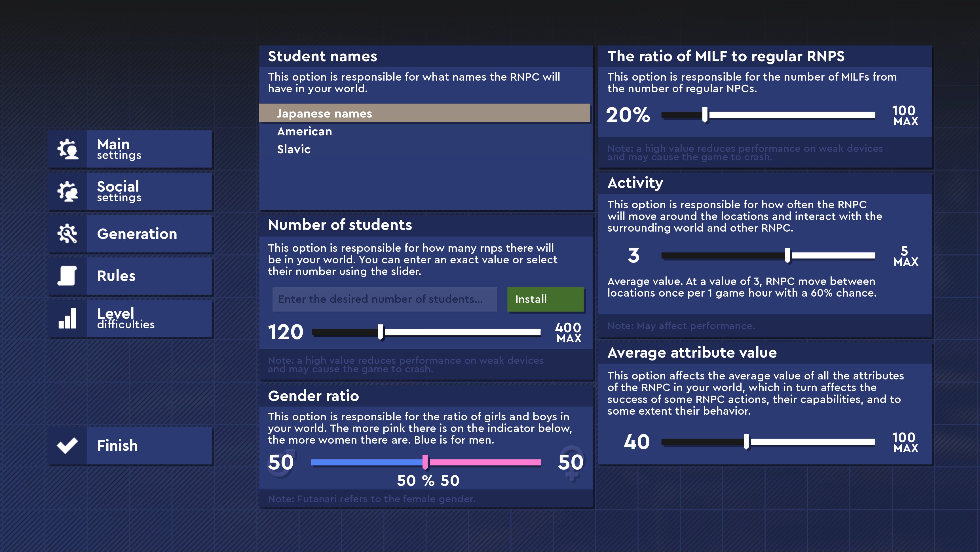Click the Level difficulties bar chart icon

[x=67, y=318]
